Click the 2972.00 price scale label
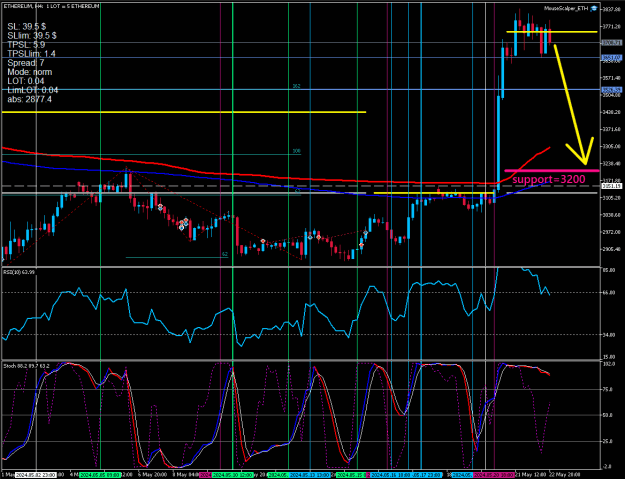 click(611, 232)
